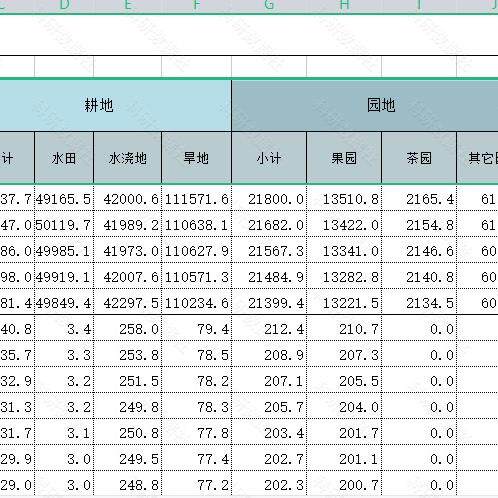Select cell containing 2134.5
The width and height of the screenshot is (498, 498).
point(419,302)
